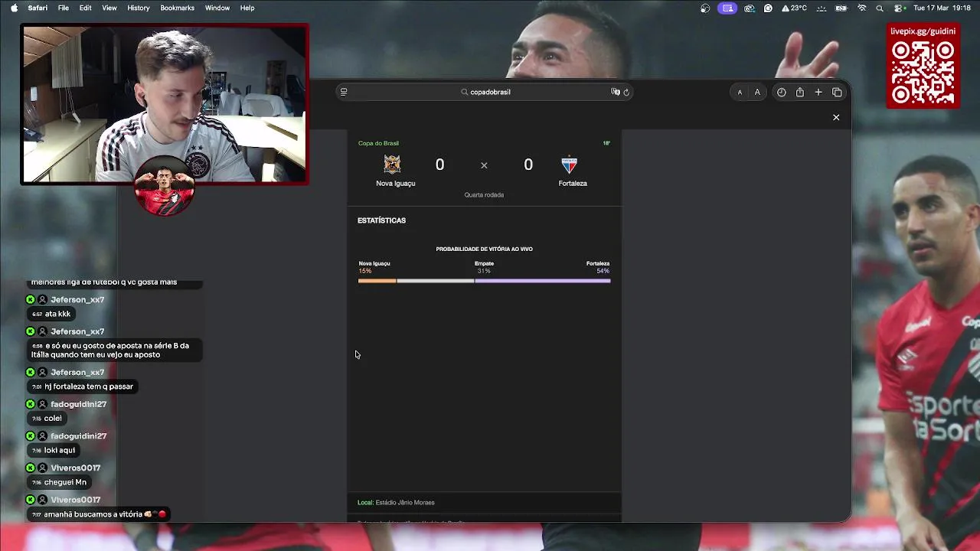The width and height of the screenshot is (980, 551).
Task: Open the Copa do Brasil competition link
Action: [x=378, y=143]
